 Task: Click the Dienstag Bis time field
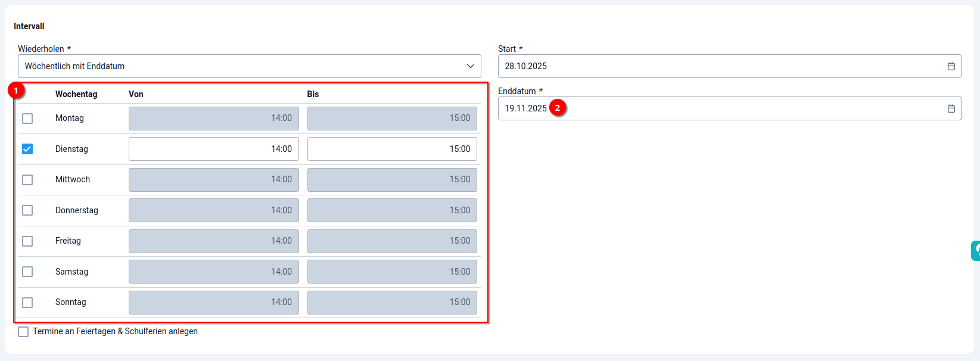pos(391,149)
